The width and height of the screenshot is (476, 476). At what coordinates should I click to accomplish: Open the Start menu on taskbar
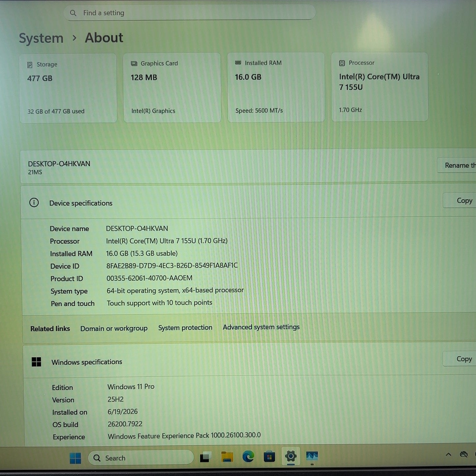(x=75, y=458)
